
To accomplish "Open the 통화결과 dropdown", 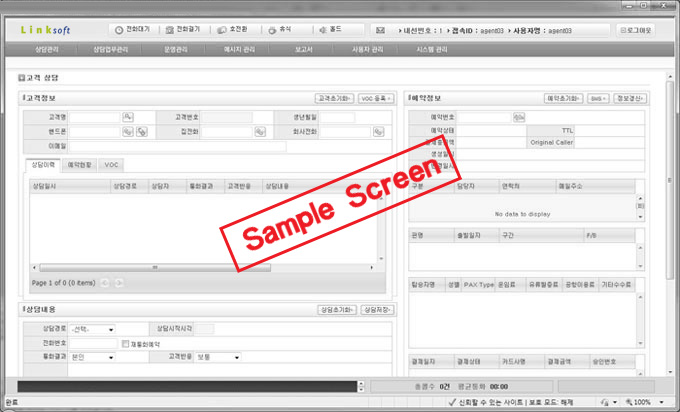I will point(109,357).
